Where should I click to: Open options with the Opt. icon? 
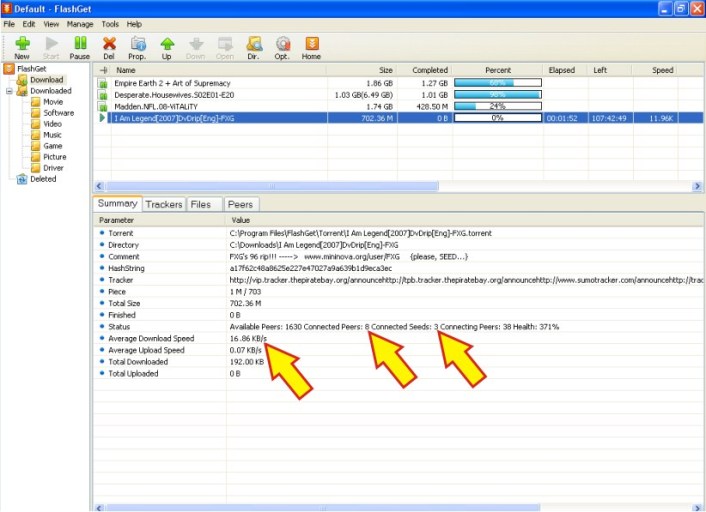tap(282, 48)
